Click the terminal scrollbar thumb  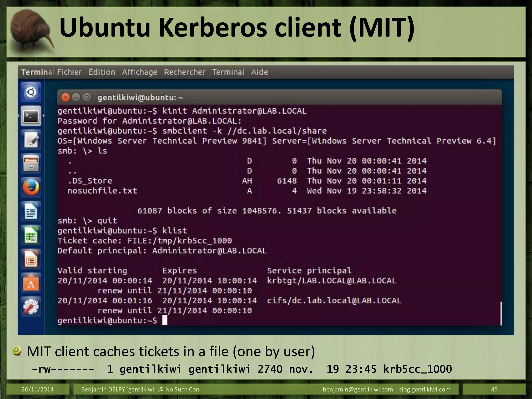coord(501,313)
